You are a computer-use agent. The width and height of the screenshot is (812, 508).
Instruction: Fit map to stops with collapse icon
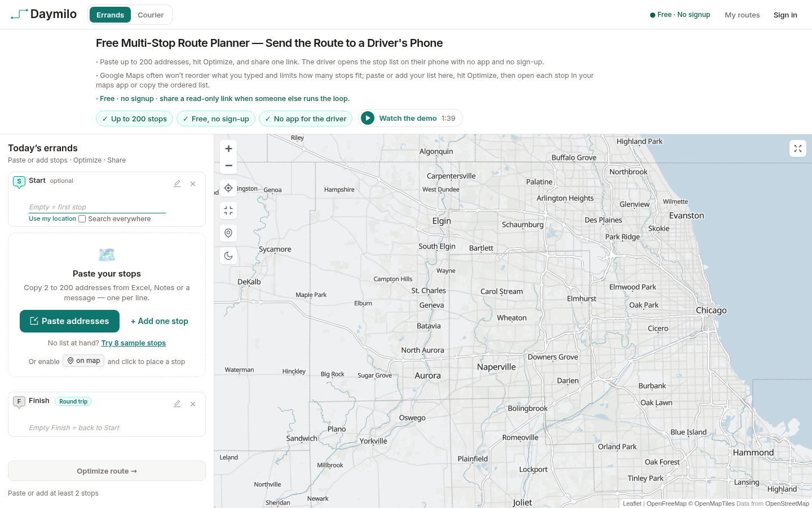[228, 211]
